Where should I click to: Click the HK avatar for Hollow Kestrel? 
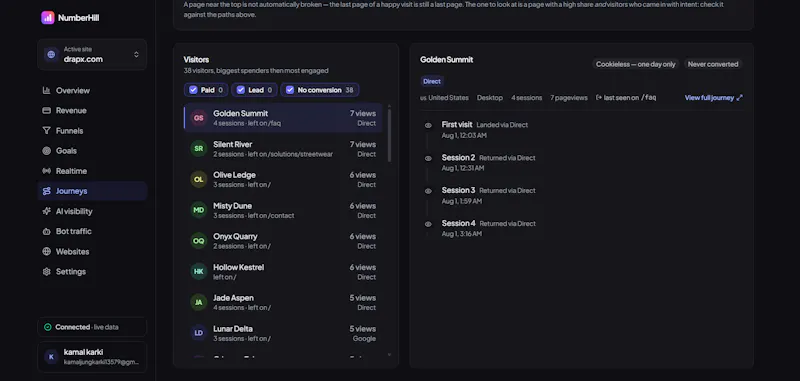198,271
